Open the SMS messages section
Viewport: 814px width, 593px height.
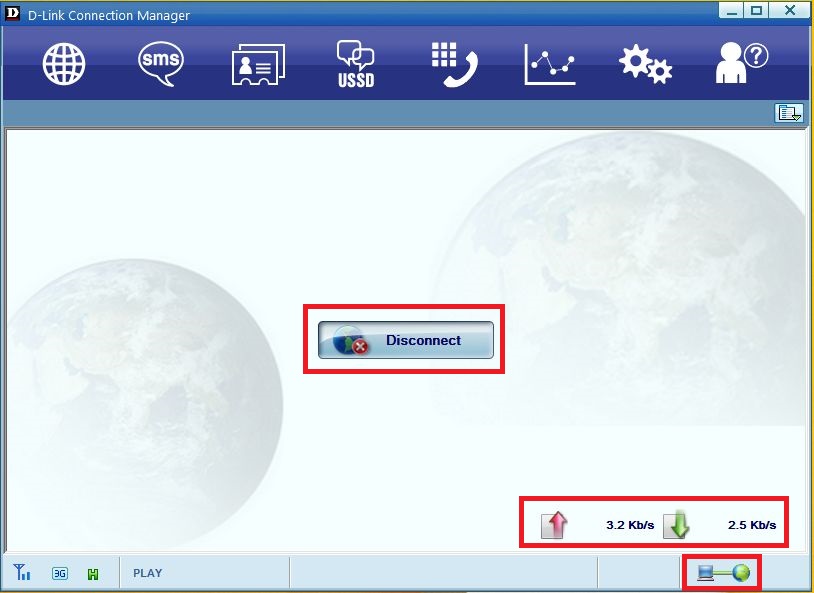(x=161, y=63)
